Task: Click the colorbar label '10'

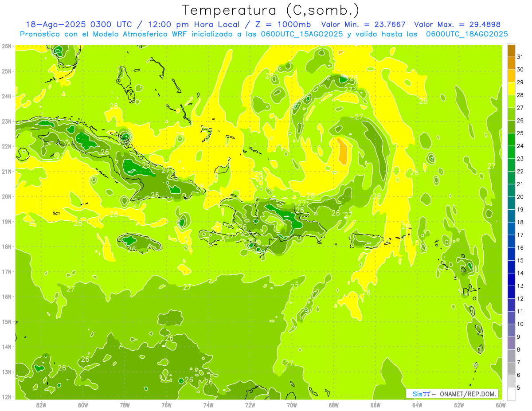Action: 520,324
